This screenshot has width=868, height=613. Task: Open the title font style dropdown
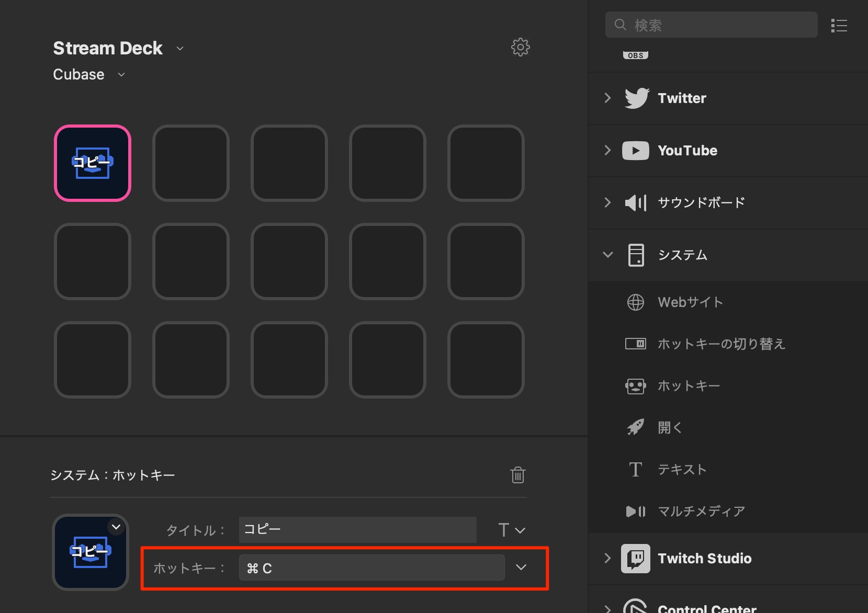click(512, 530)
